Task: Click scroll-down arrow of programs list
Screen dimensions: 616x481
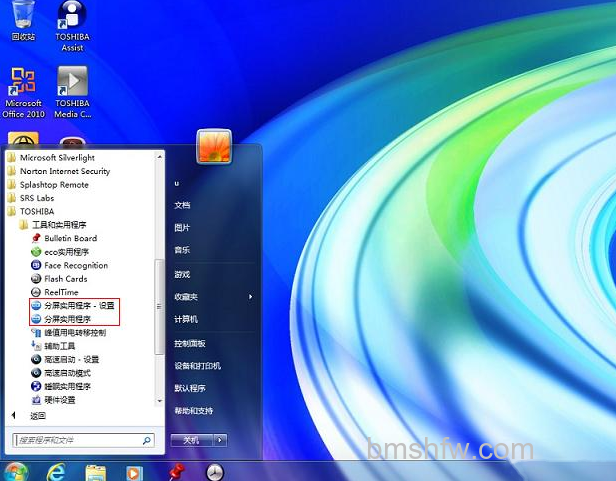Action: pyautogui.click(x=160, y=401)
